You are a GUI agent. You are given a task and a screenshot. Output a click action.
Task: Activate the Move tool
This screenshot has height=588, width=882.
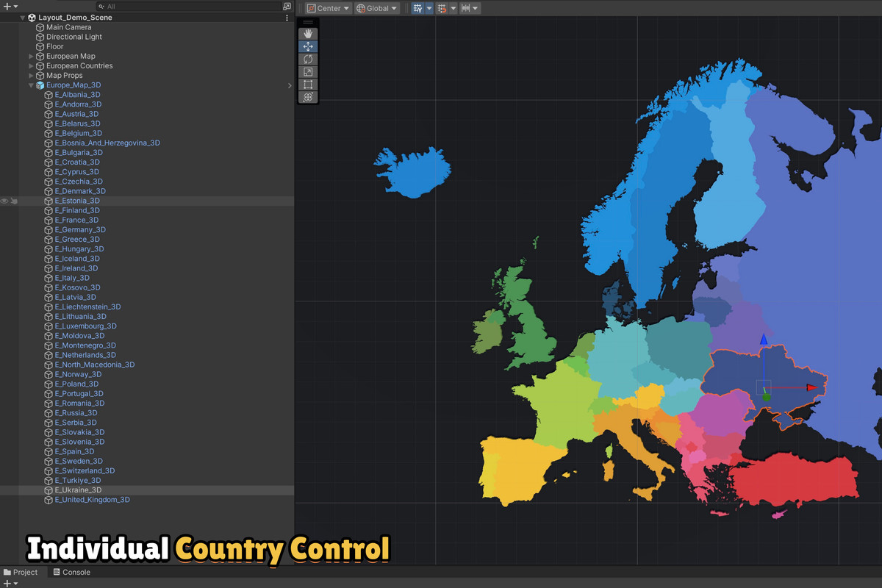coord(308,46)
